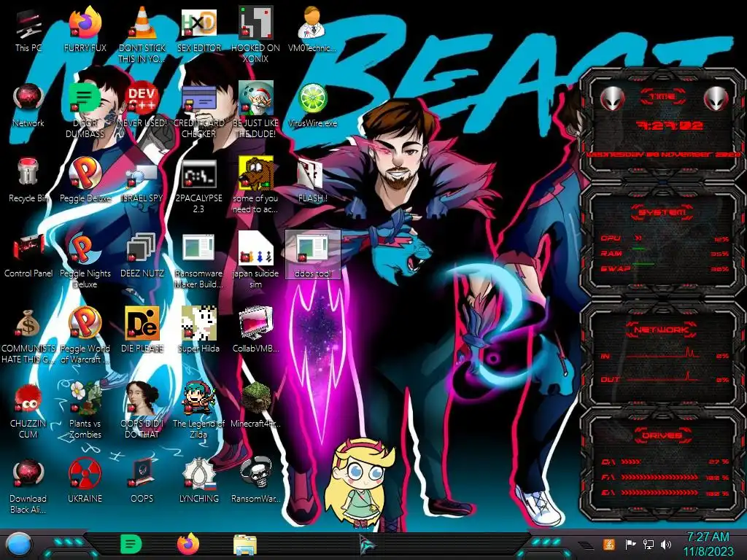This screenshot has height=560, width=747.
Task: Click the Alienware logo on the taskbar
Action: (x=368, y=545)
